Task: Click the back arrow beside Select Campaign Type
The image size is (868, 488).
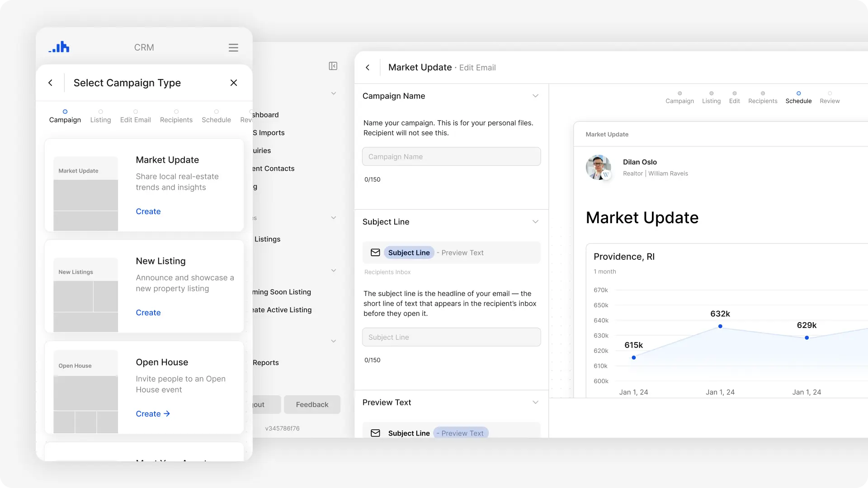Action: [50, 83]
